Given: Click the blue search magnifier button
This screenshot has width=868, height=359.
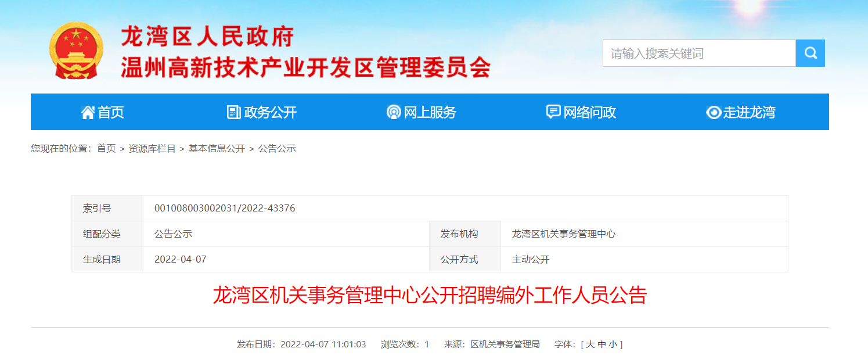Looking at the screenshot, I should pos(810,53).
